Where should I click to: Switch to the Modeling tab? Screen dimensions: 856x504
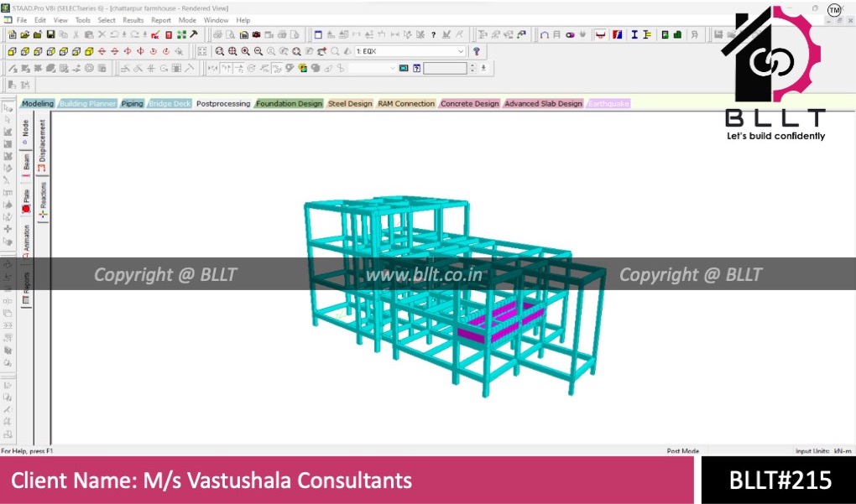coord(38,104)
